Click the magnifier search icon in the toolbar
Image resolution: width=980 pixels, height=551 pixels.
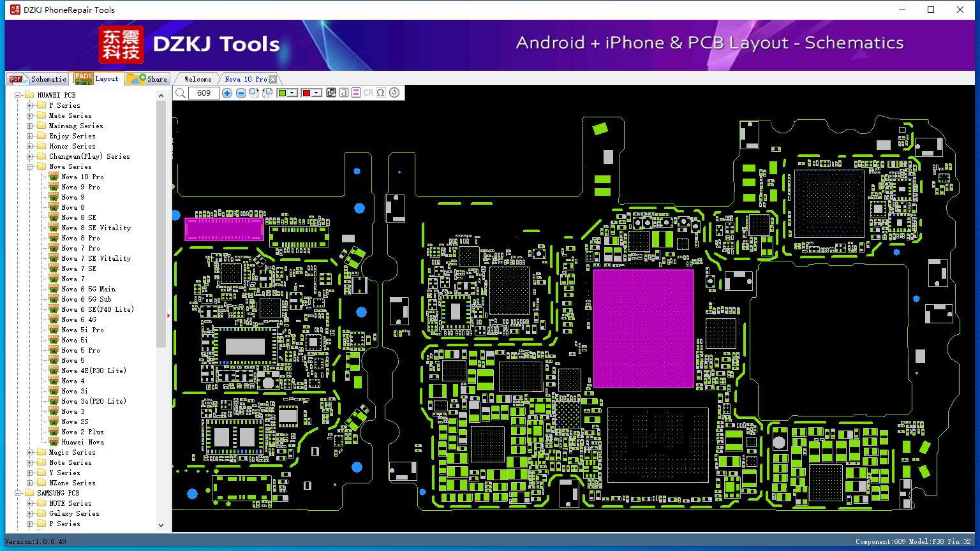181,93
